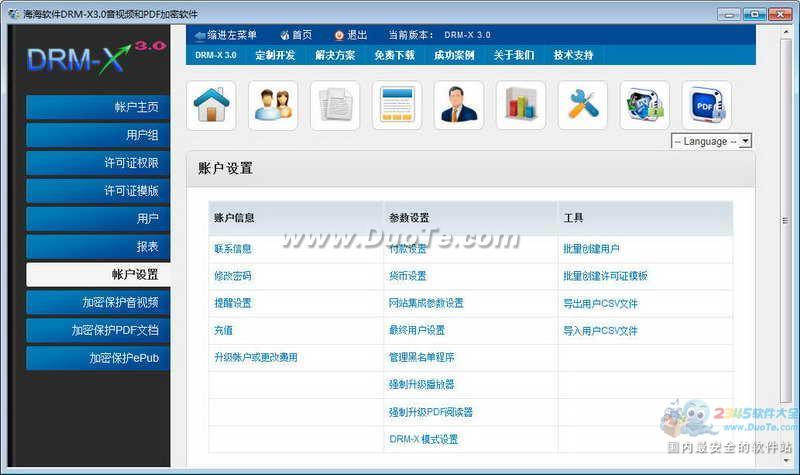Open the 批量创建用户 link

(591, 249)
